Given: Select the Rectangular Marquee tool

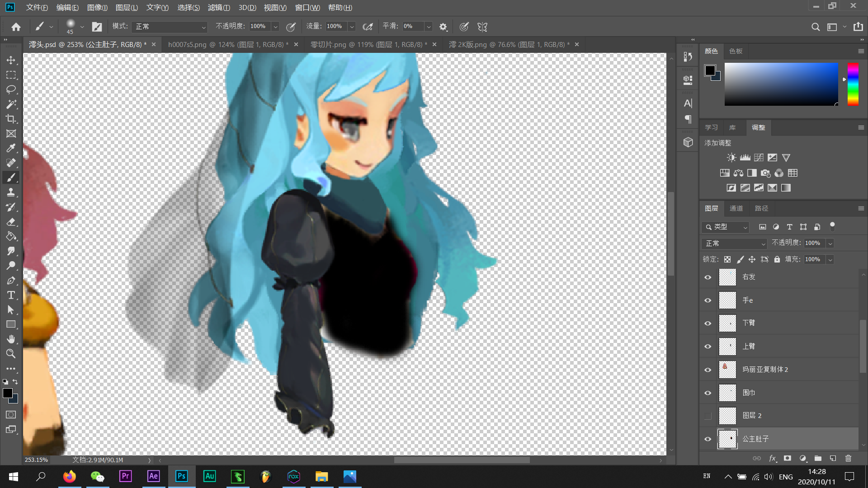Looking at the screenshot, I should coord(11,75).
